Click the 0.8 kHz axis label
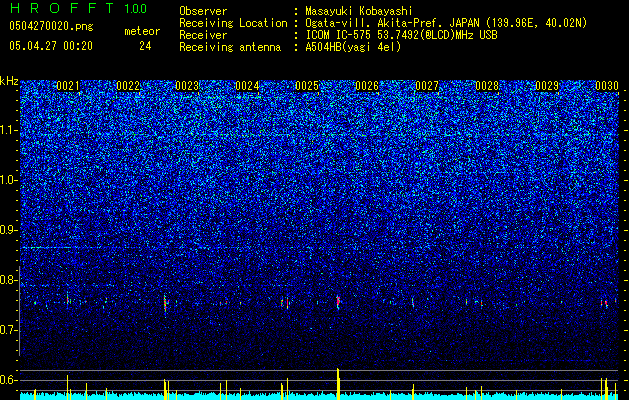Screen dimensions: 629x400 (x=9, y=280)
